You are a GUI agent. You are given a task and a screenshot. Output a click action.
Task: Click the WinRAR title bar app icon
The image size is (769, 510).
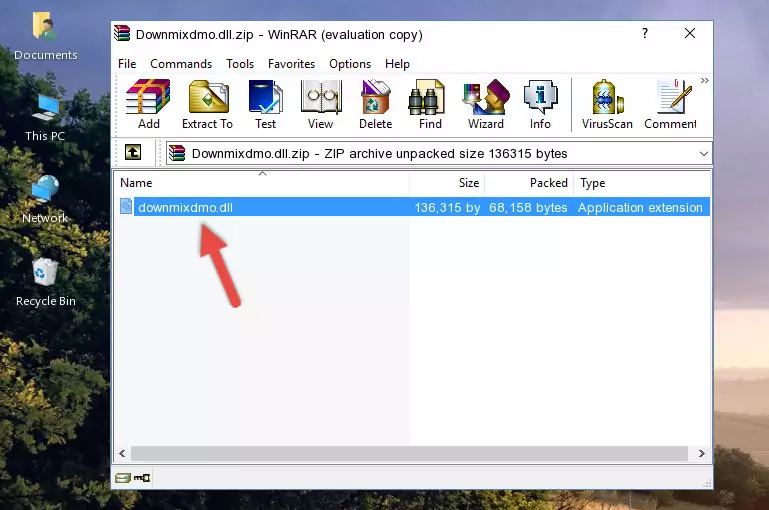click(x=122, y=34)
